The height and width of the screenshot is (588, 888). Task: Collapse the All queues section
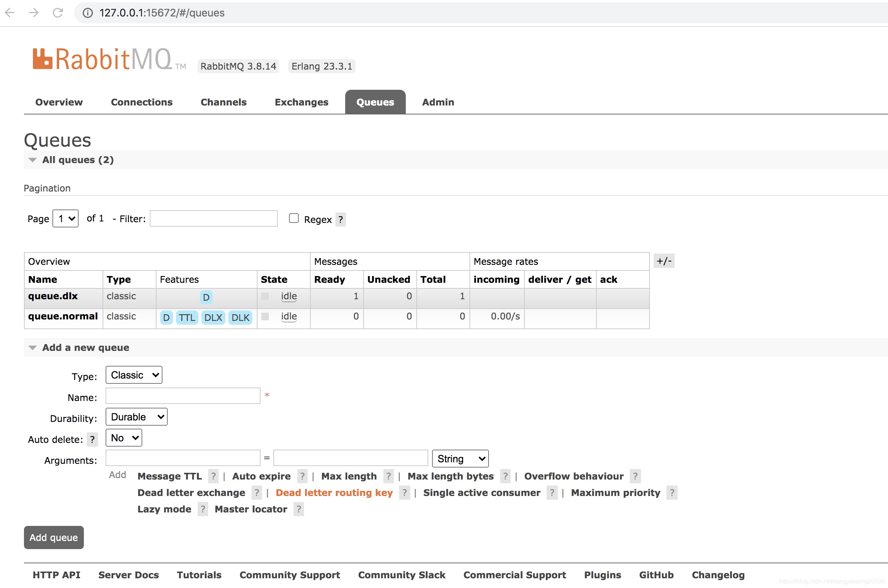click(33, 160)
